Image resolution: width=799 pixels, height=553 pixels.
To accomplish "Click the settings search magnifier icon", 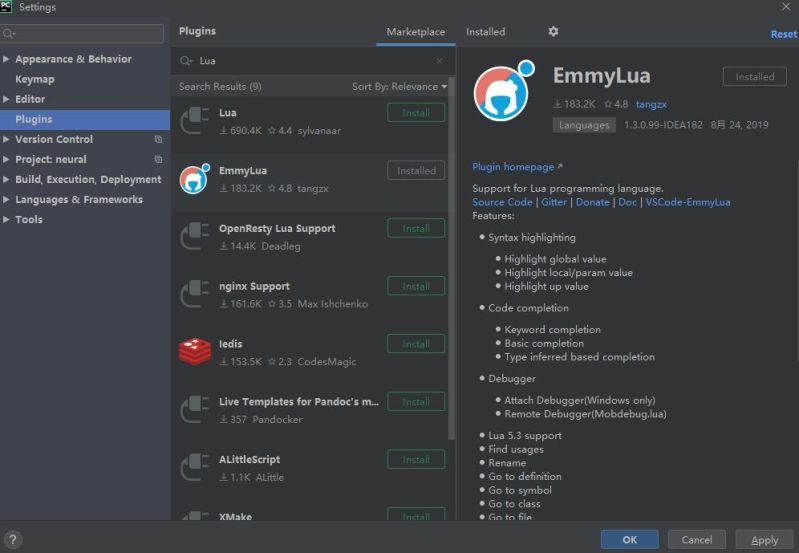I will (8, 34).
